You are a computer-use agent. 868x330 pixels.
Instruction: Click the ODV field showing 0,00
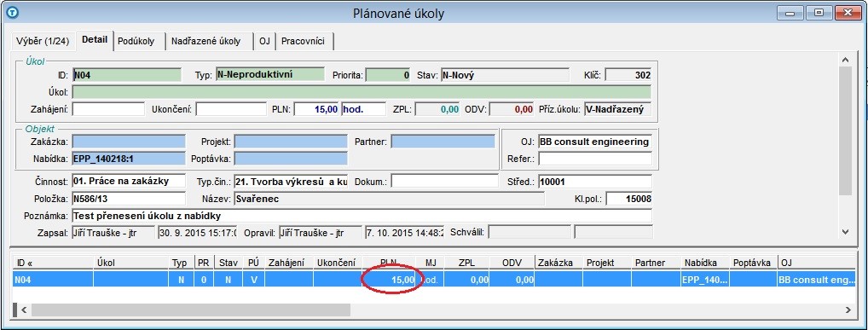[512, 109]
